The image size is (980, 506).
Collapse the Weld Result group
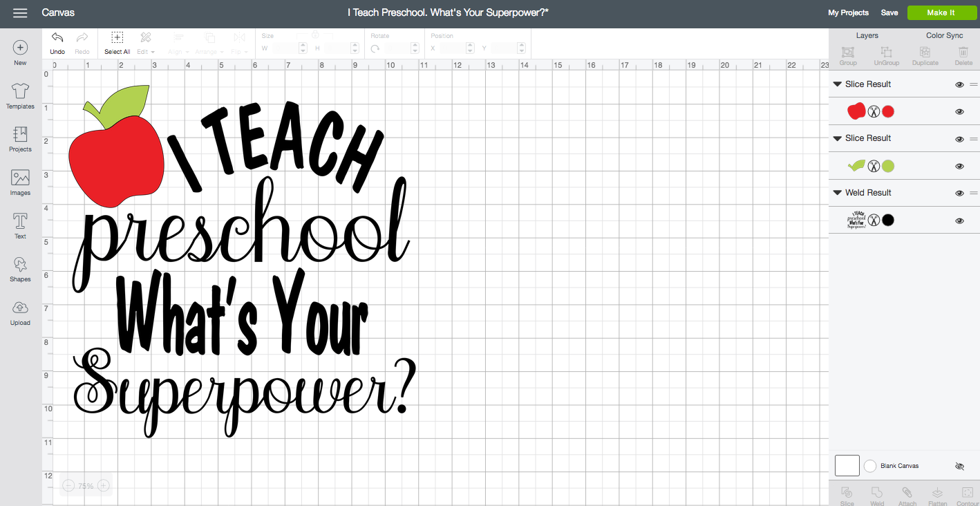(x=838, y=193)
